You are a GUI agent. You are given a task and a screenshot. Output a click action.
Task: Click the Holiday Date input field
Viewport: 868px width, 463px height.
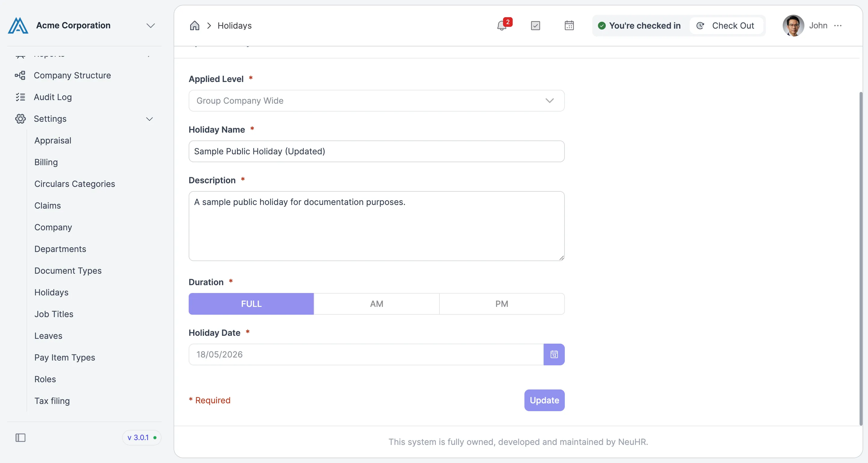coord(366,354)
